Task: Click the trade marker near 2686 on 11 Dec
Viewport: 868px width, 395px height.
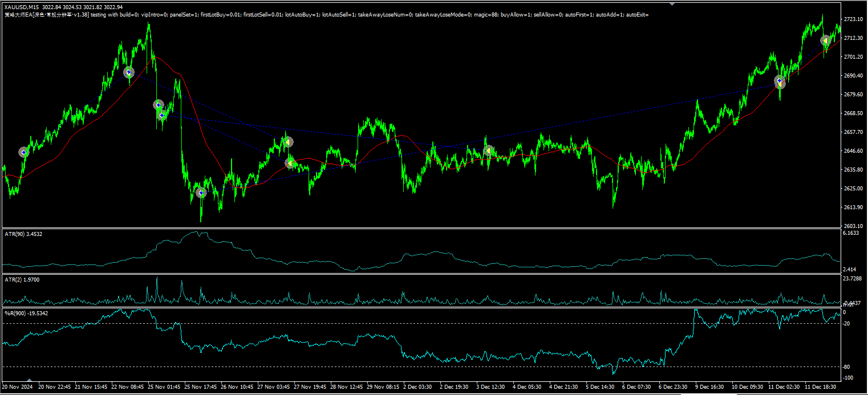Action: coord(780,83)
